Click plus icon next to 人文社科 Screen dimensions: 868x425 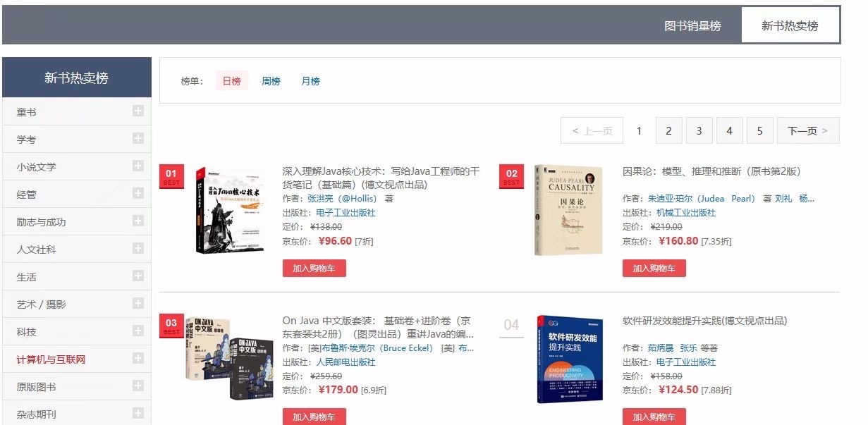(x=138, y=249)
